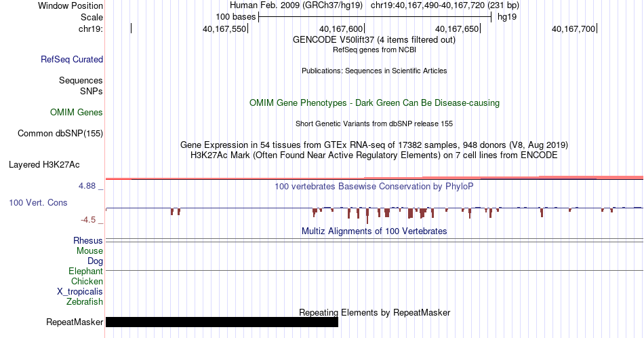Select the X_tropicalis alignment row label
Image resolution: width=644 pixels, height=338 pixels.
(x=80, y=292)
